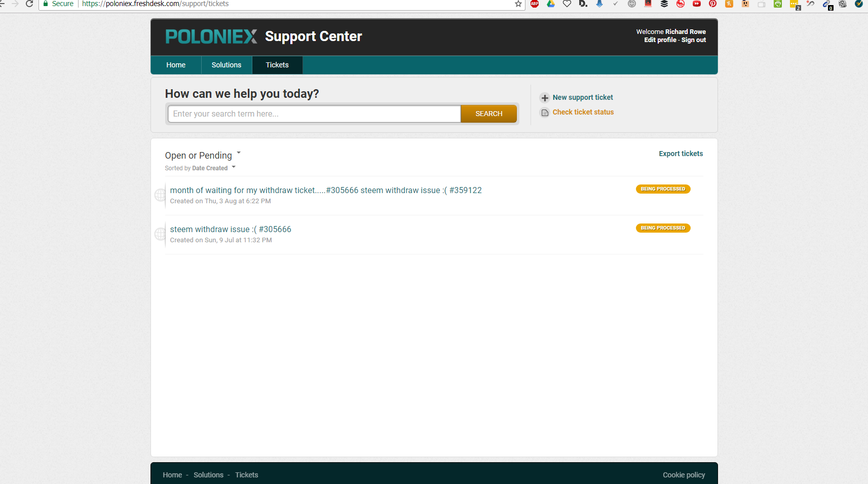Click the orange SEARCH button

click(489, 114)
